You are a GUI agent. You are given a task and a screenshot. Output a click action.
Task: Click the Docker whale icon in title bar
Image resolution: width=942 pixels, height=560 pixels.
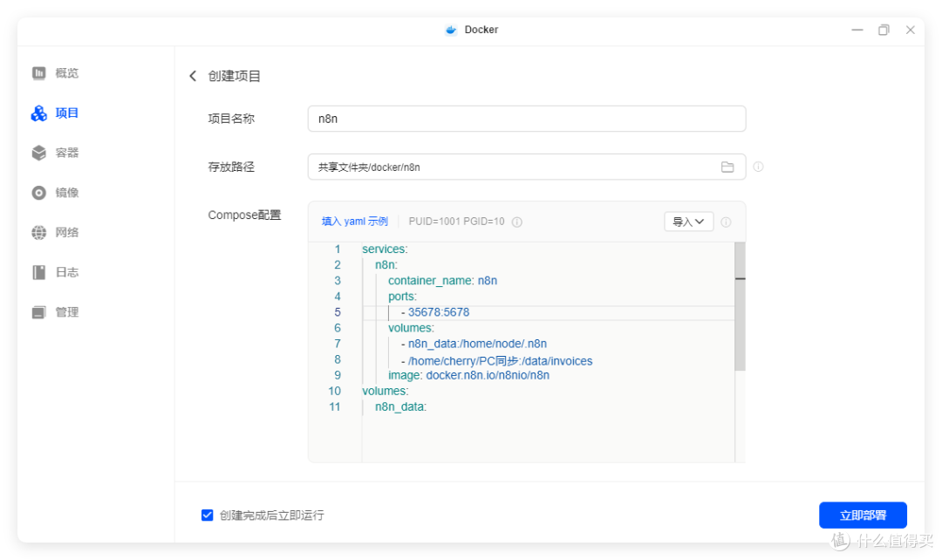(451, 30)
